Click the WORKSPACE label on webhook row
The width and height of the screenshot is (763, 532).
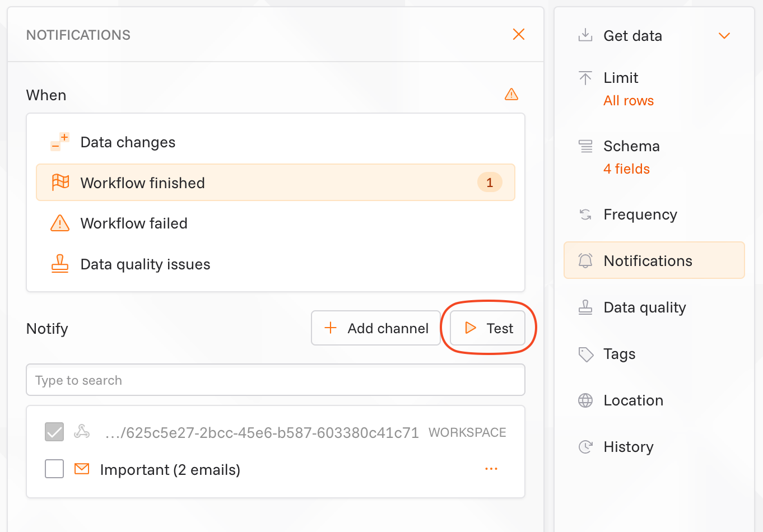click(467, 433)
